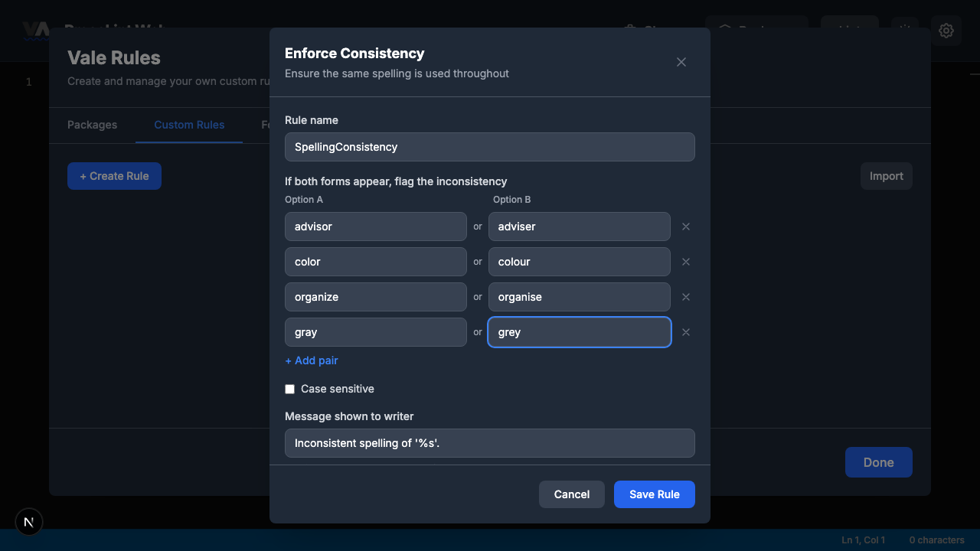The image size is (980, 551).
Task: Open settings with the gear icon
Action: [x=946, y=31]
